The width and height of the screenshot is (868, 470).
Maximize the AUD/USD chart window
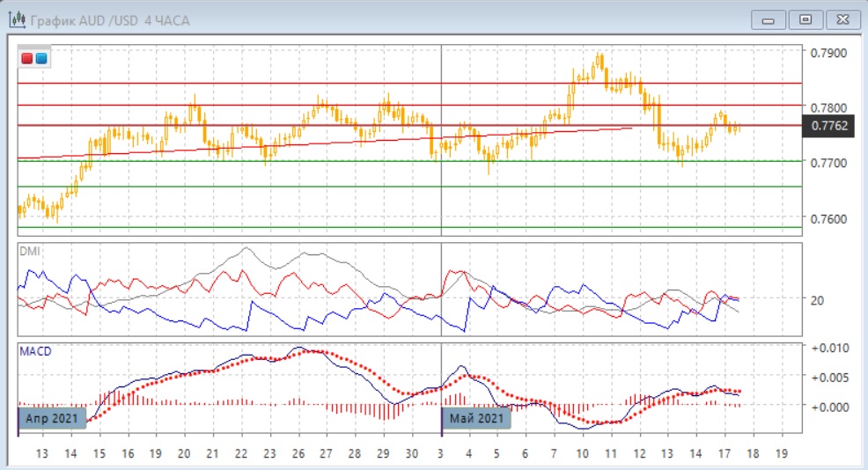(805, 18)
